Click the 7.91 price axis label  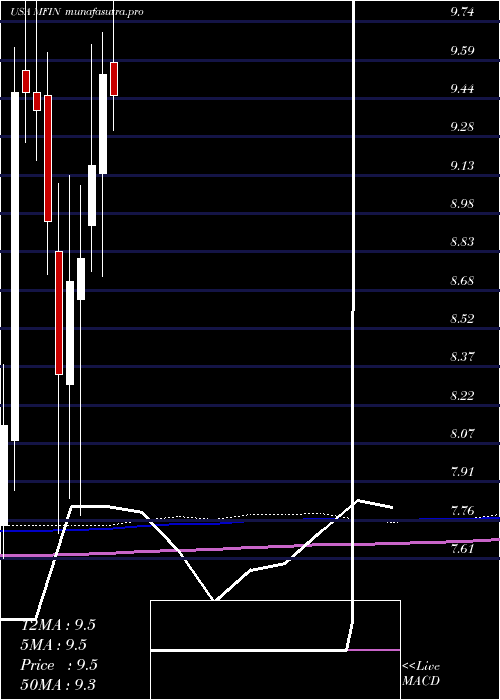coord(462,472)
